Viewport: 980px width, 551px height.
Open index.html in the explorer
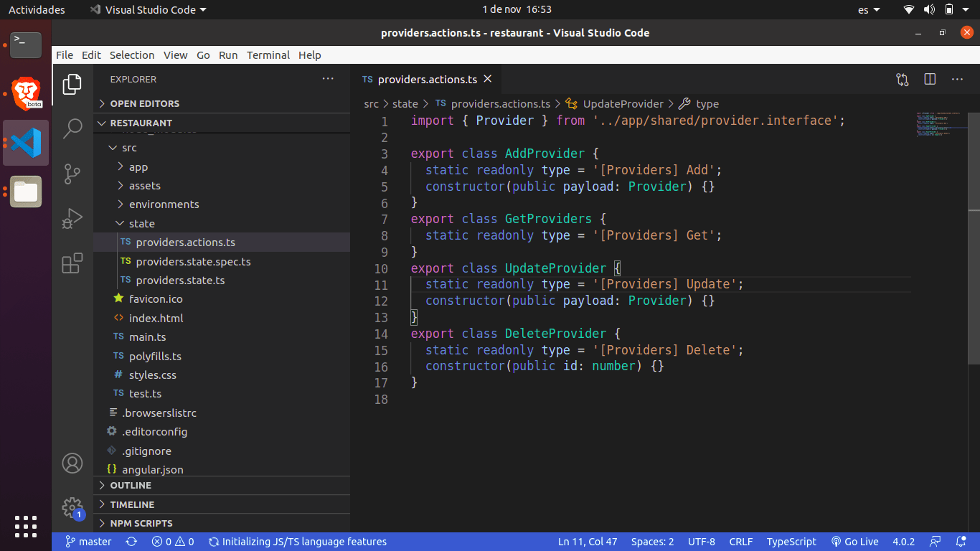coord(222,318)
